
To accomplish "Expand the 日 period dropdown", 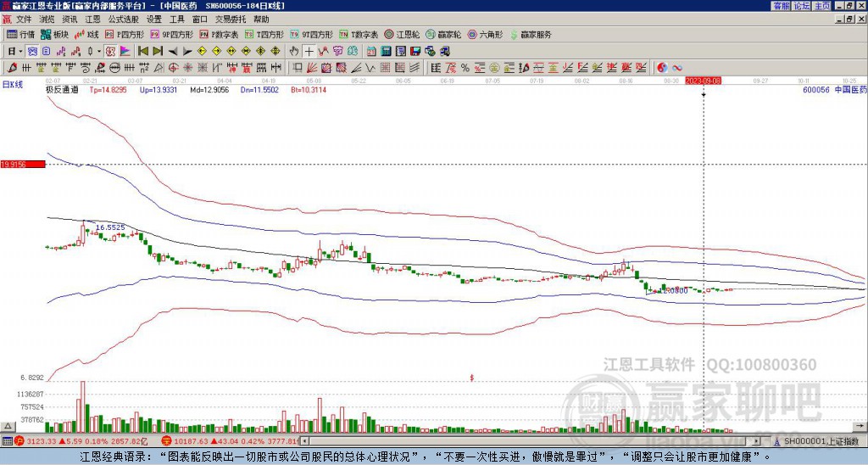I will 20,51.
